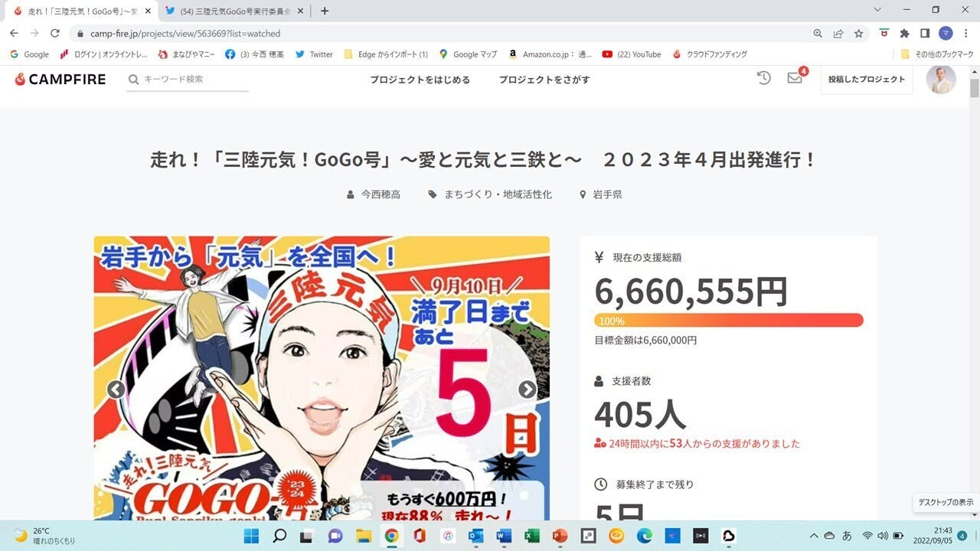Open the Chrome extensions puzzle icon
The height and width of the screenshot is (551, 980).
[x=904, y=34]
